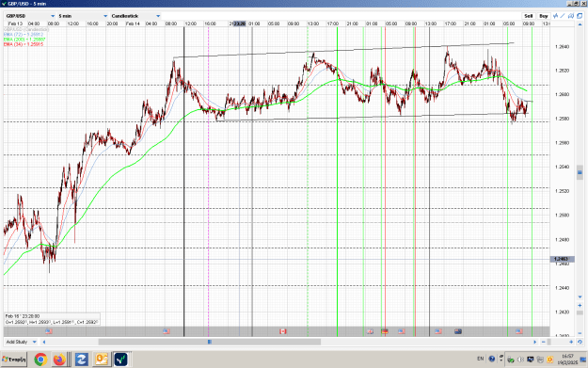
Task: Click the EMA (34) legend label
Action: 24,44
